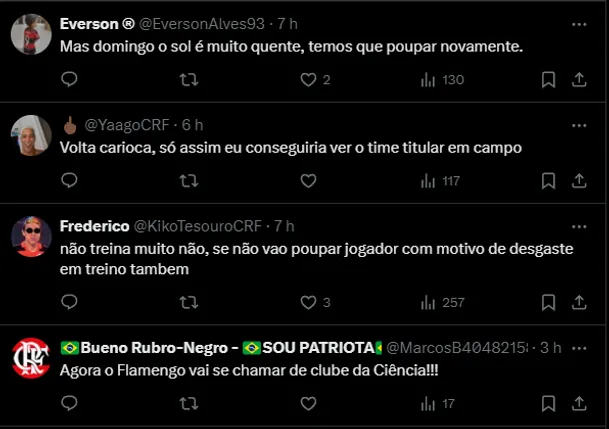609x429 pixels.
Task: Open more options on YaagoCRF's tweet
Action: pyautogui.click(x=579, y=124)
